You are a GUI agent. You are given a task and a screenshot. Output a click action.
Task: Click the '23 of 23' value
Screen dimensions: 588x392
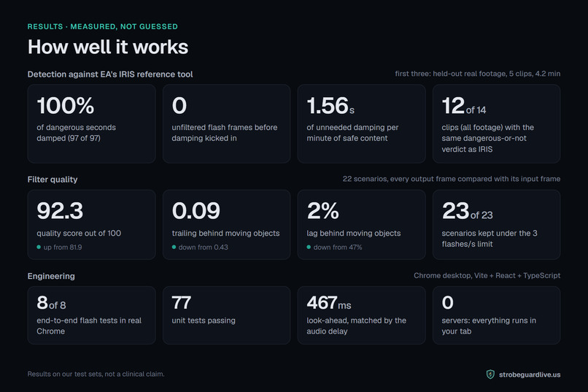(x=467, y=211)
